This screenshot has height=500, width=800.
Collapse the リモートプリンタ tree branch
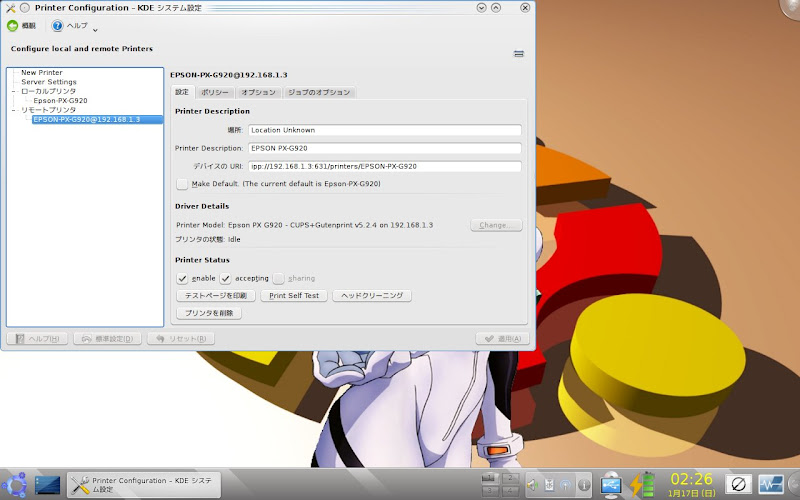(x=14, y=110)
